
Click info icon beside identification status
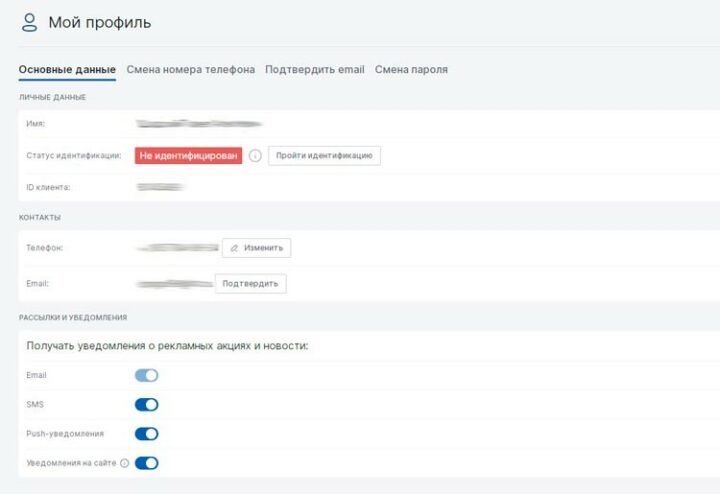255,156
